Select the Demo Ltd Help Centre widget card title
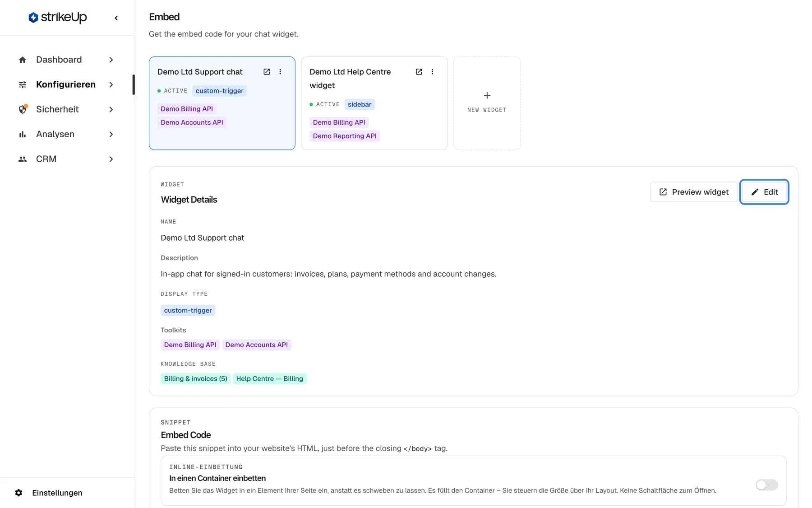This screenshot has height=508, width=812. 350,79
